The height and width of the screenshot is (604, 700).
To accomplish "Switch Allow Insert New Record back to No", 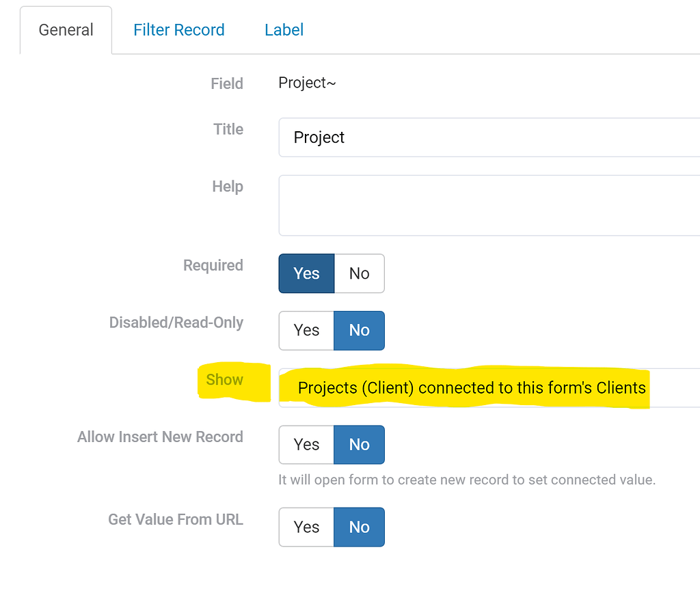I will click(359, 444).
